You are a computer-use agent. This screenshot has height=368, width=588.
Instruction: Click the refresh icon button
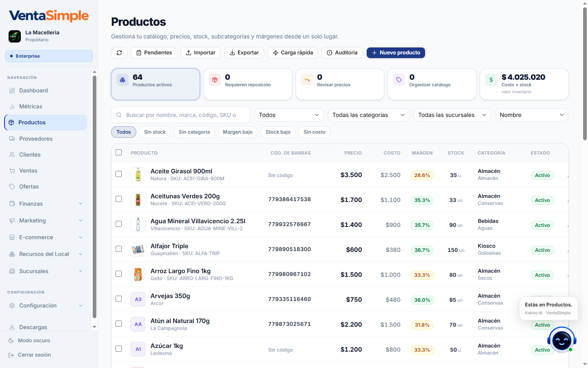119,53
